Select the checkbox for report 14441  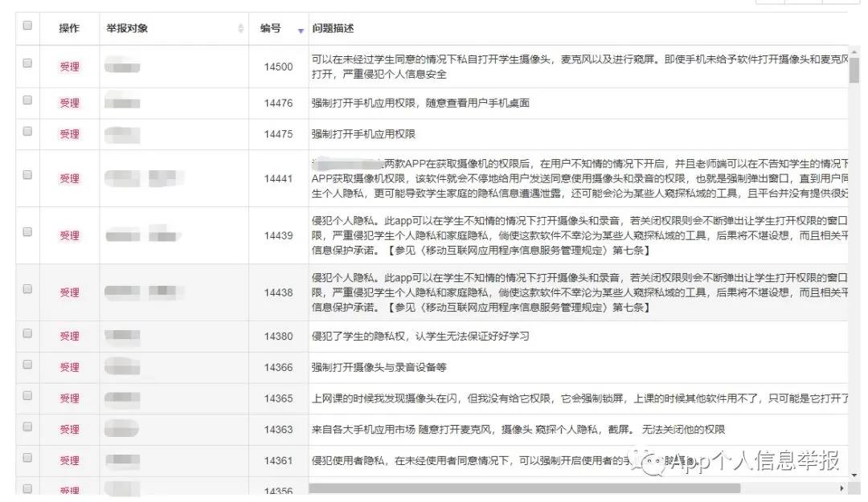tap(27, 174)
